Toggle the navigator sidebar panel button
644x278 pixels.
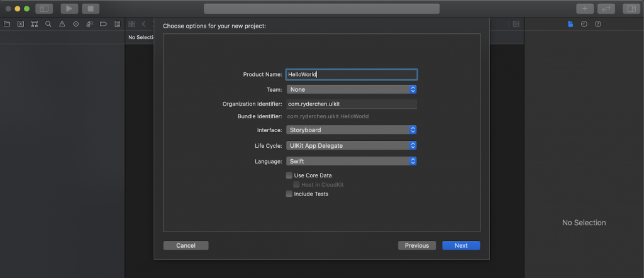44,9
